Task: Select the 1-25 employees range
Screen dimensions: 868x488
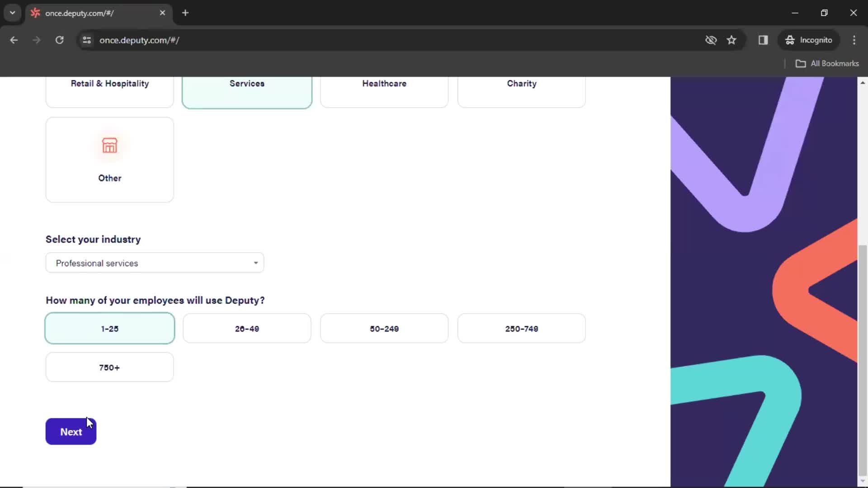Action: click(110, 328)
